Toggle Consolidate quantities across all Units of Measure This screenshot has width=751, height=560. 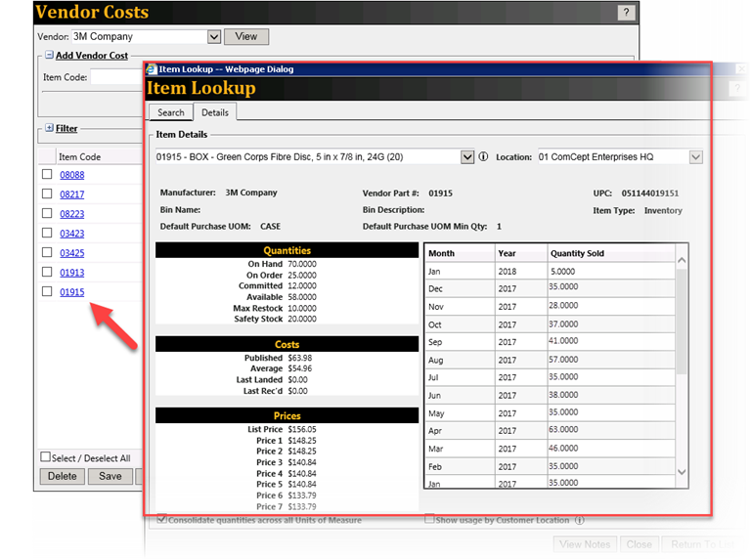click(161, 520)
